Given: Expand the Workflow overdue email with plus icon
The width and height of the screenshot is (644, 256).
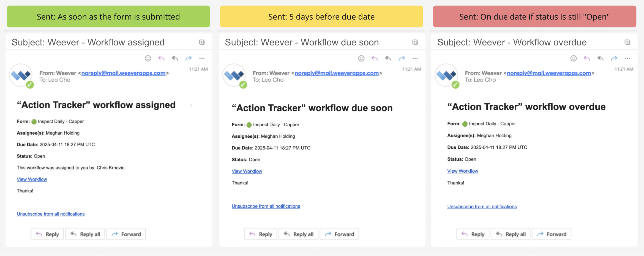Looking at the screenshot, I should [627, 42].
